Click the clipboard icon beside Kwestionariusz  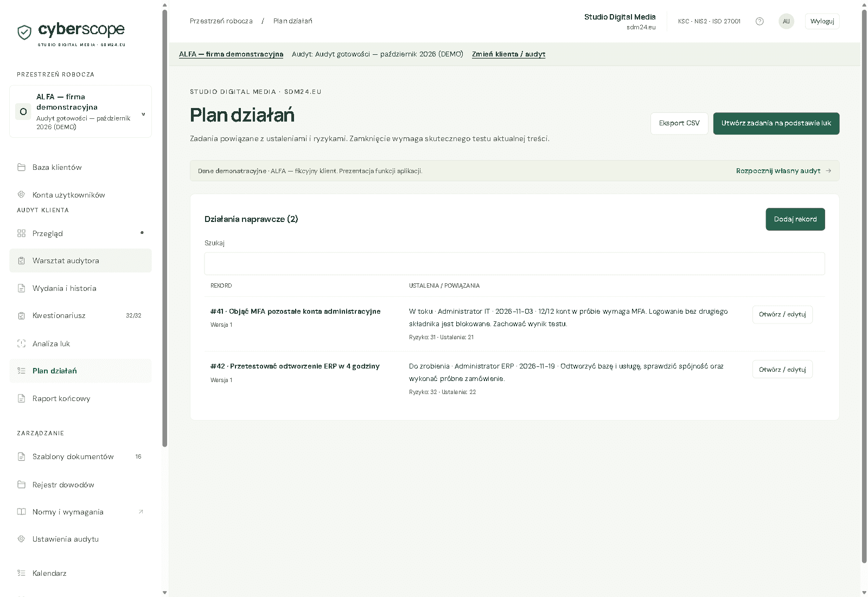(22, 315)
